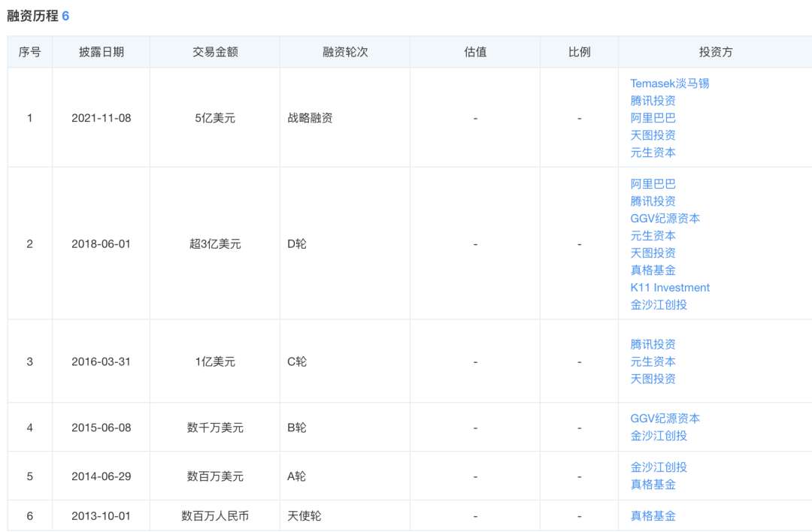
Task: Open 阿里巴巴 link in the D轮 row
Action: point(653,183)
